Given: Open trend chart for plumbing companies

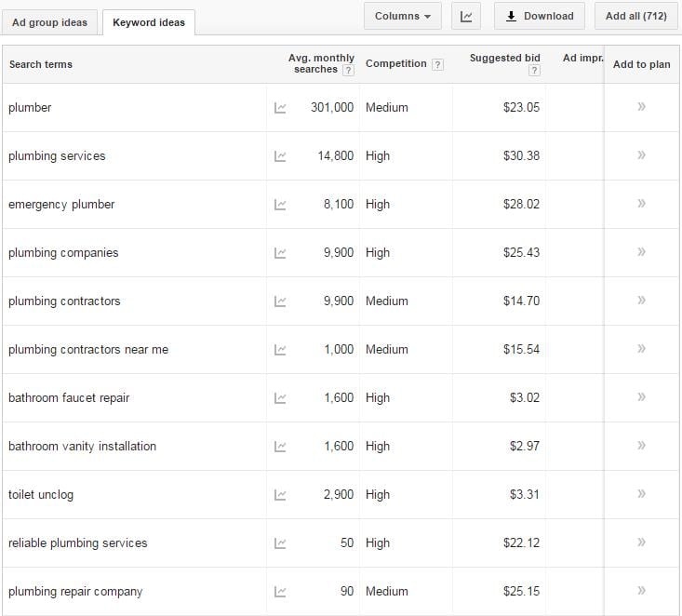Looking at the screenshot, I should coord(280,253).
